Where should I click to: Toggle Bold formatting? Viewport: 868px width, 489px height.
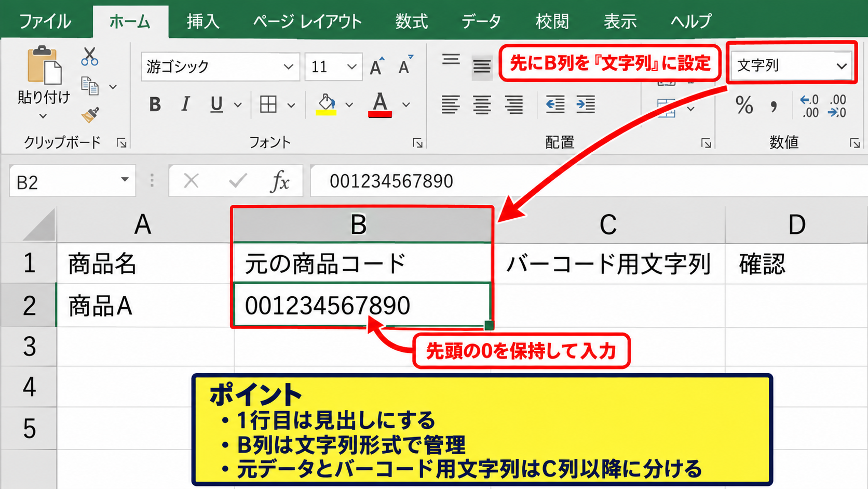155,104
